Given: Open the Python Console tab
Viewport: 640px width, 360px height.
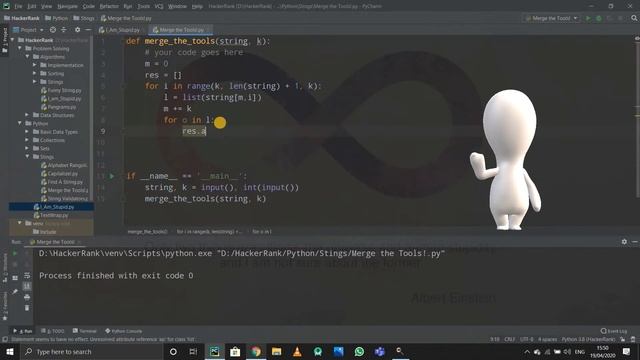Looking at the screenshot, I should tap(123, 331).
